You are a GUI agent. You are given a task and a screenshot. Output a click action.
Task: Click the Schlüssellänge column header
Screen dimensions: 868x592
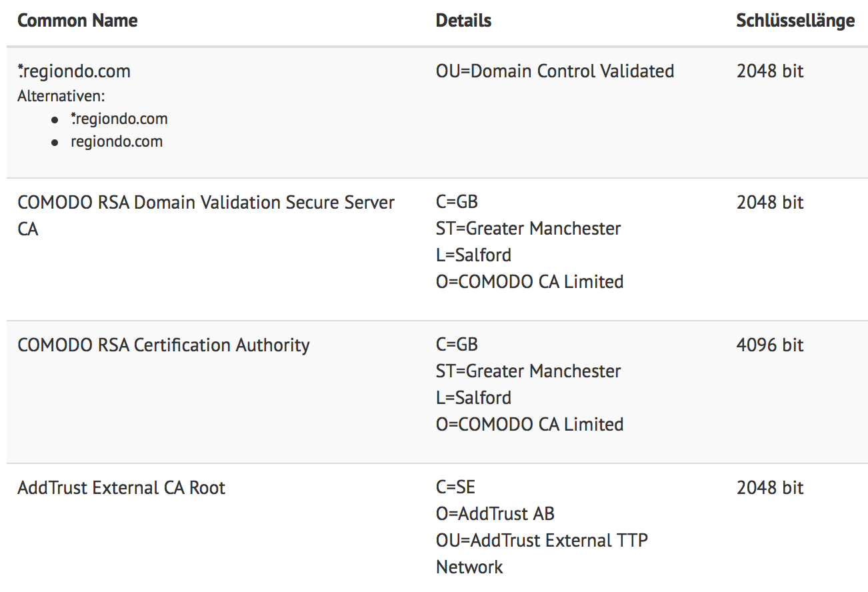coord(795,21)
